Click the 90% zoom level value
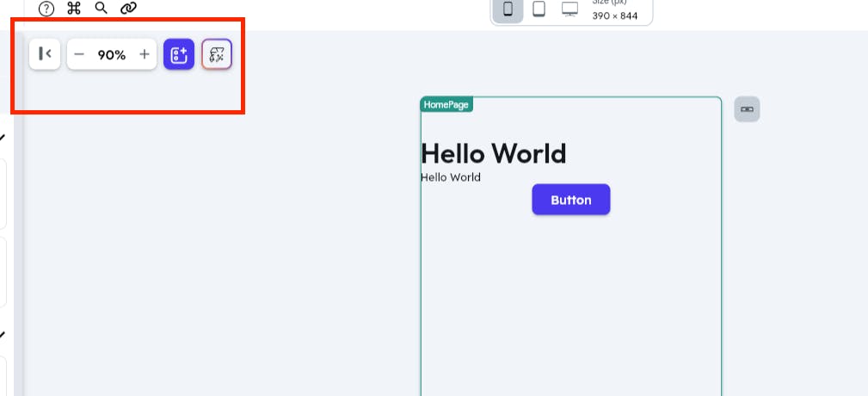Screen dimensions: 868x396 [112, 54]
